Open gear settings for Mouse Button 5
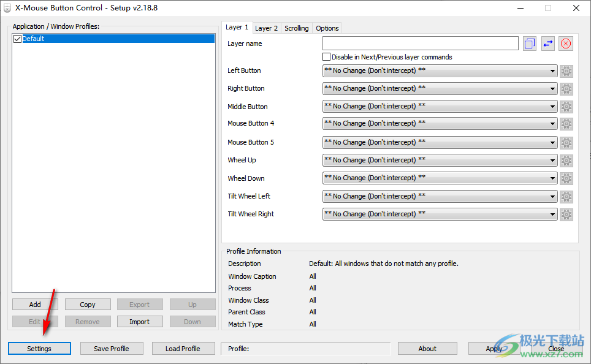Screen dimensions: 591x364 pyautogui.click(x=566, y=142)
